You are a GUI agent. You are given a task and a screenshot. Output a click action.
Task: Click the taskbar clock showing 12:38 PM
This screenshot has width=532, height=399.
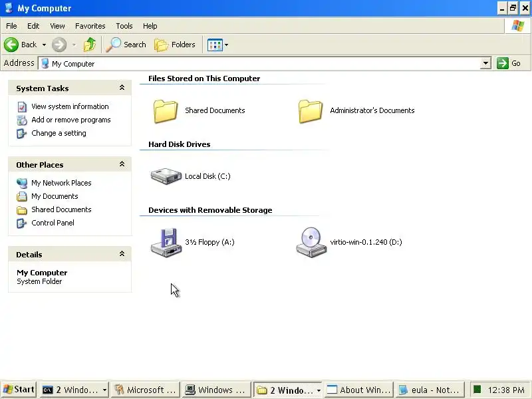point(506,390)
